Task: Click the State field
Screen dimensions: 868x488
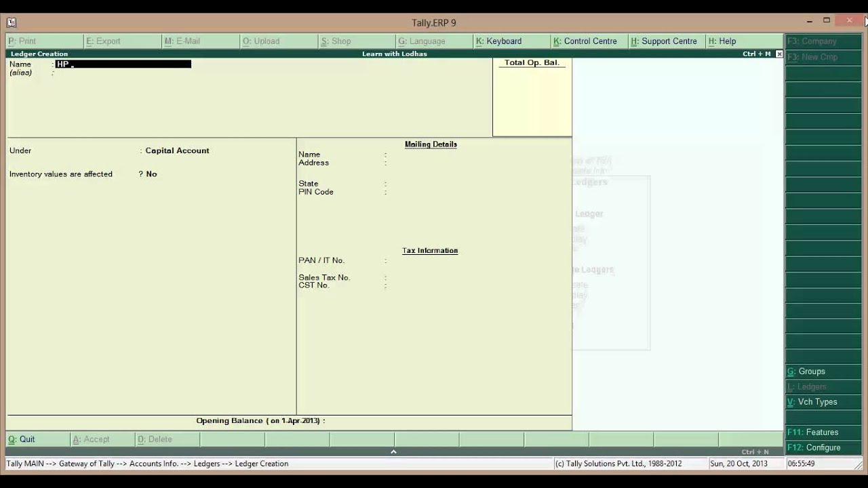Action: (x=475, y=184)
